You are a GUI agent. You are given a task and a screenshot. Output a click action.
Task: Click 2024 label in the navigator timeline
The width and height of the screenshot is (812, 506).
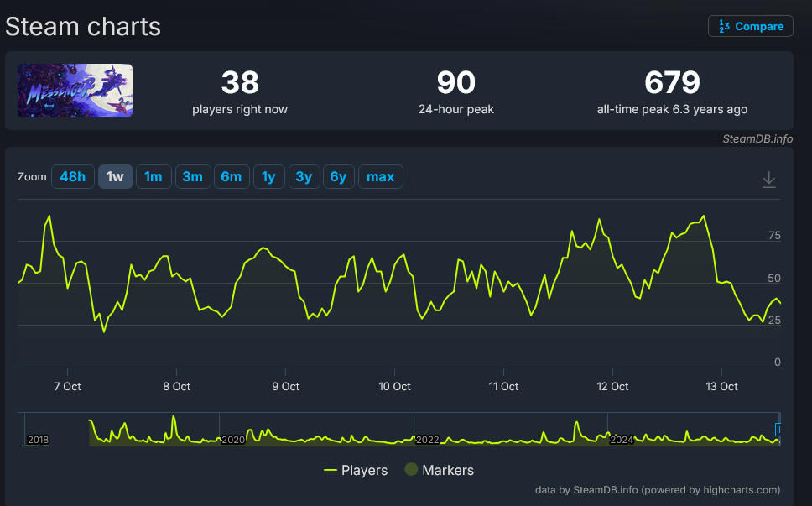pos(622,440)
